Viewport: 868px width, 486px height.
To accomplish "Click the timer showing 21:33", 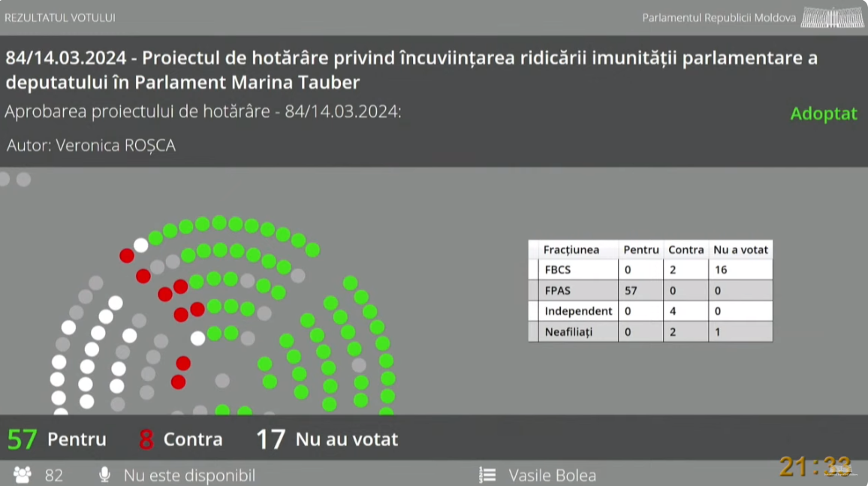I will [x=815, y=466].
